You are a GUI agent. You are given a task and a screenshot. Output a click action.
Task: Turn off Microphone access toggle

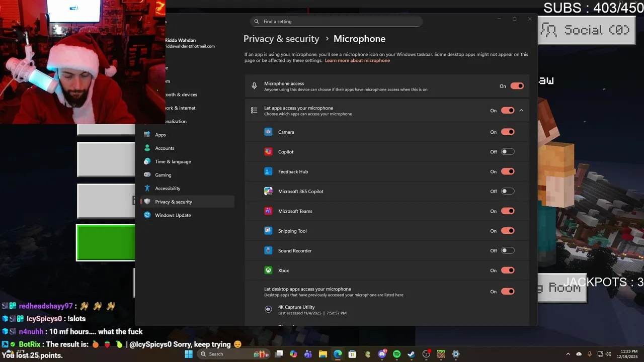[x=517, y=86]
